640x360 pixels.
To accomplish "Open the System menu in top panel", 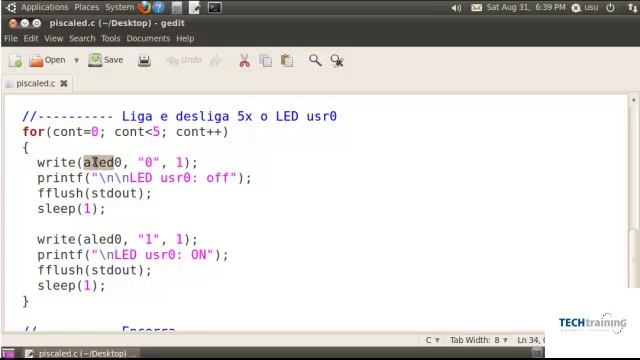I will pyautogui.click(x=119, y=7).
